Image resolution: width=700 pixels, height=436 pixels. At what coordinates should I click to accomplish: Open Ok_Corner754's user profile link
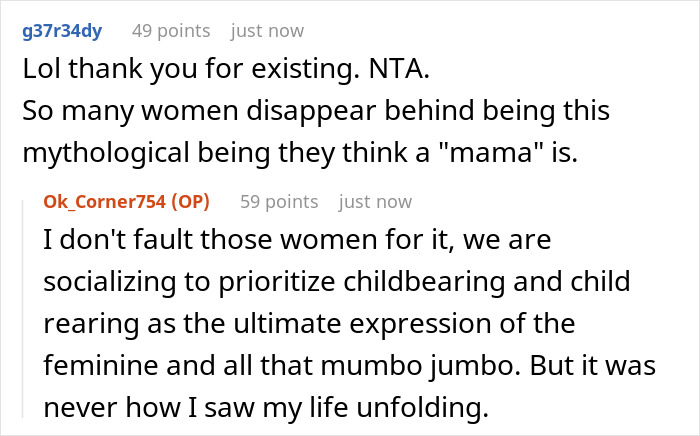coord(104,202)
